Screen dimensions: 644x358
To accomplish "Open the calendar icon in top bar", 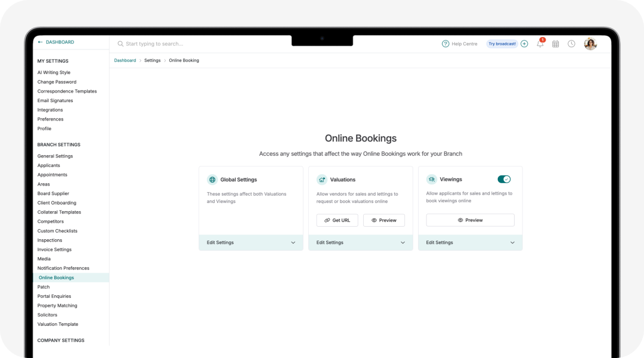I will pos(555,44).
